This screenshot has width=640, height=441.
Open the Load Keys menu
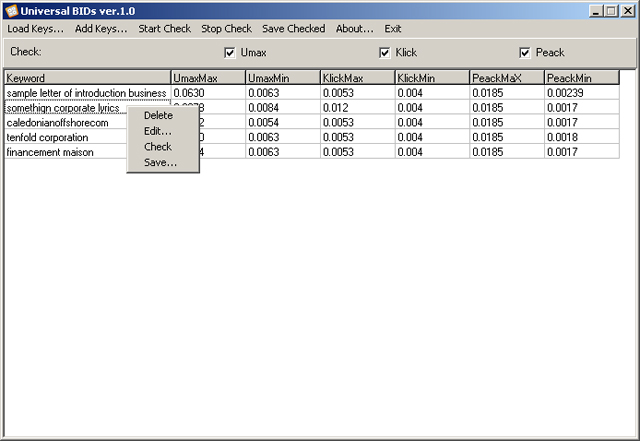click(35, 29)
